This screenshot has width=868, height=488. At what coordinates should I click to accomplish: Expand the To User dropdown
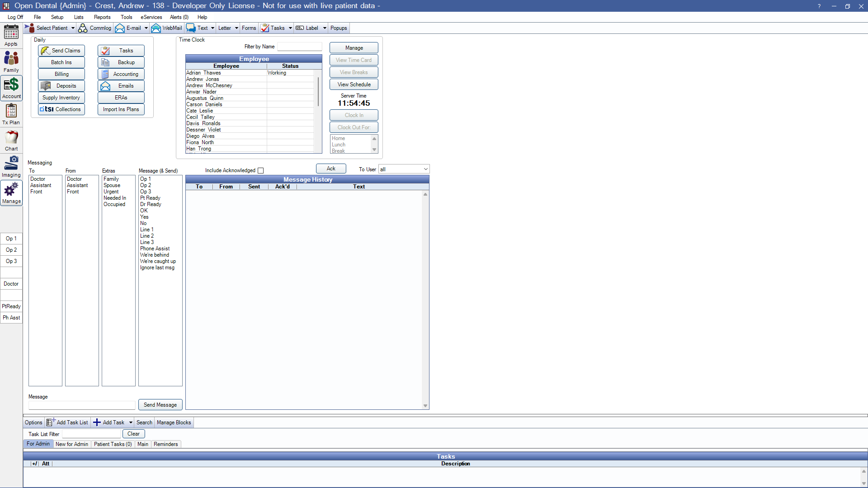[x=425, y=169]
